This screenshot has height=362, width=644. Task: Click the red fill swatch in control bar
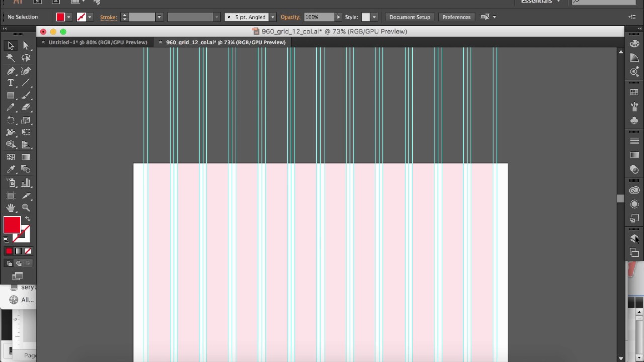pyautogui.click(x=60, y=17)
